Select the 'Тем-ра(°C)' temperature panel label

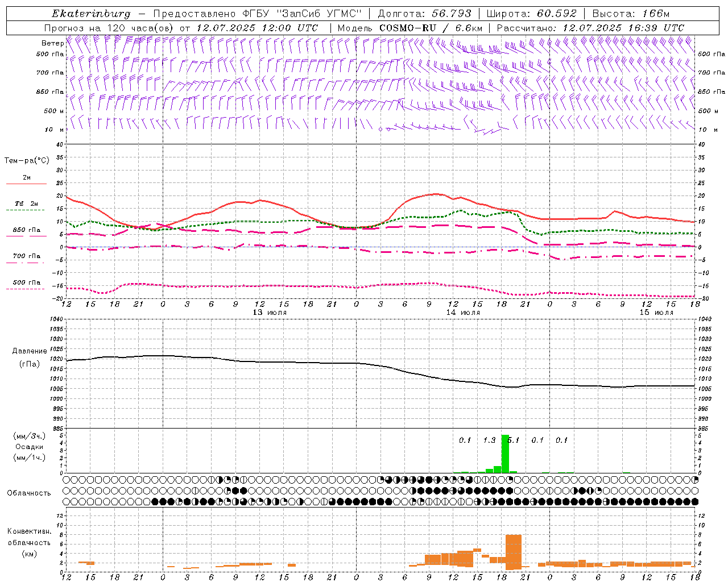[27, 161]
